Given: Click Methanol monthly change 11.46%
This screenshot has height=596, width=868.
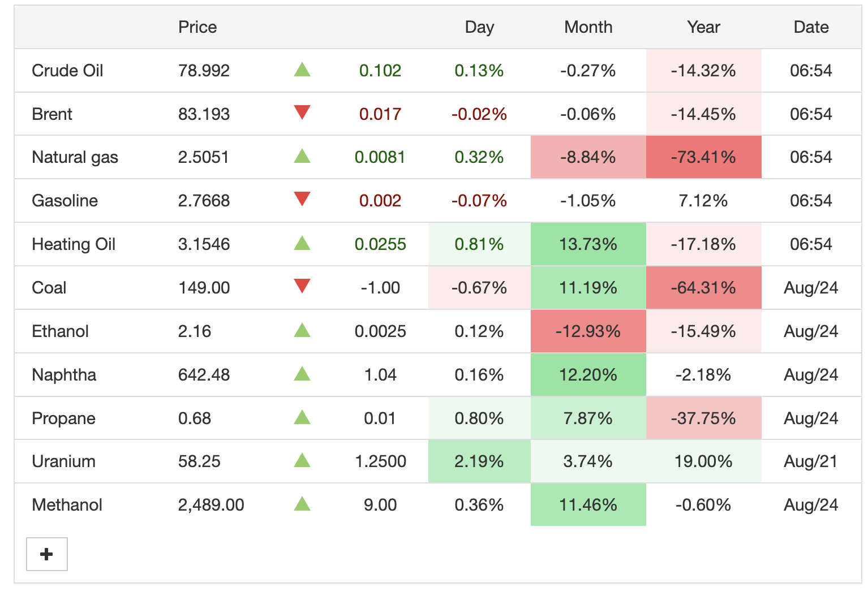Looking at the screenshot, I should tap(588, 505).
